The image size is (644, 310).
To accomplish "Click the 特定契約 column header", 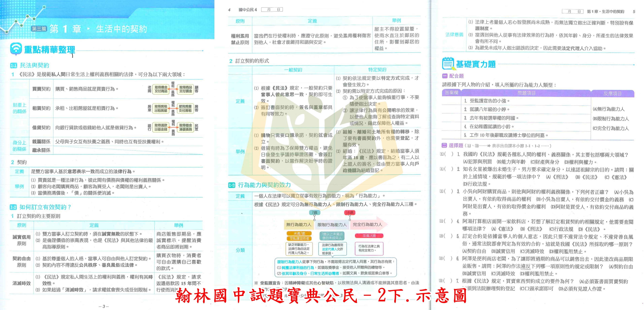I will click(377, 70).
